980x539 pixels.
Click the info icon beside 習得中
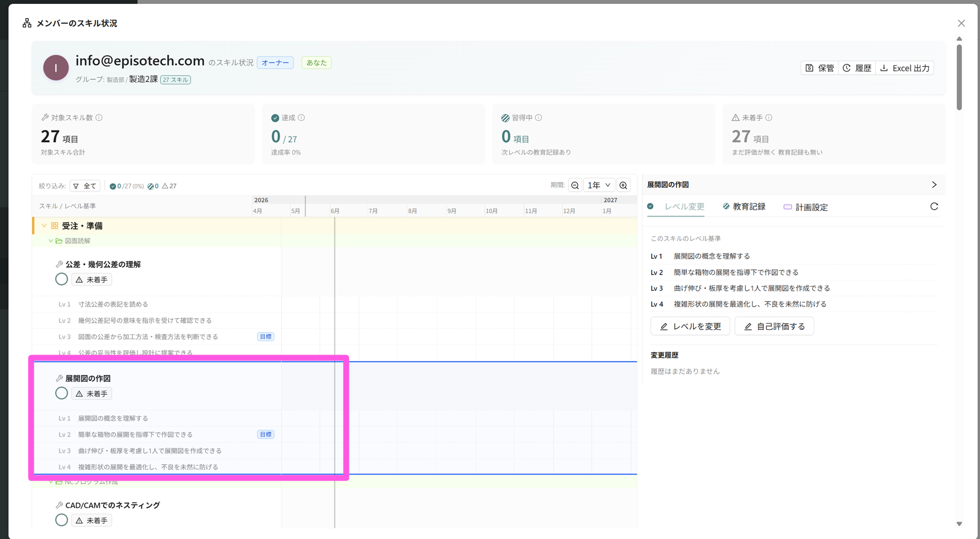pyautogui.click(x=539, y=118)
